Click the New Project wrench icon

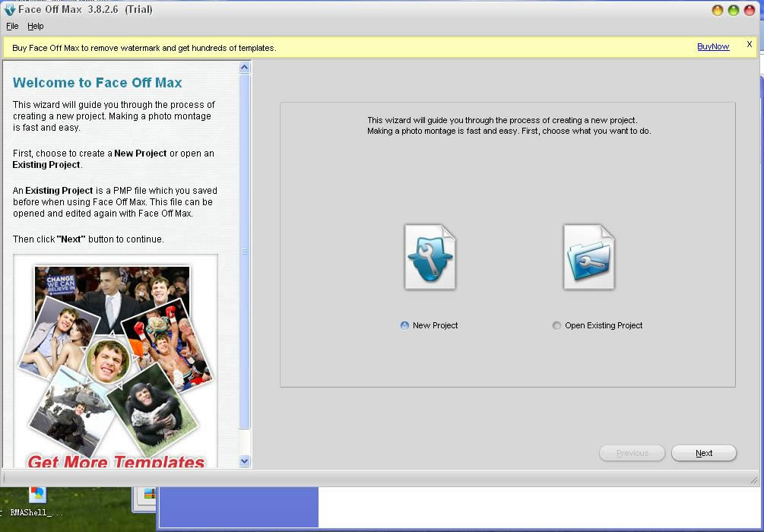pos(430,257)
